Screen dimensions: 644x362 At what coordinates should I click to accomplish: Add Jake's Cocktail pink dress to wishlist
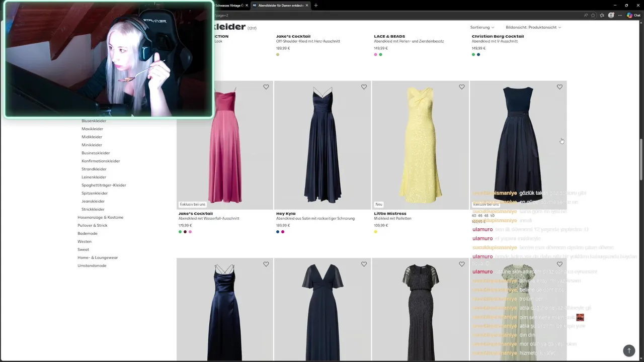pos(266,87)
